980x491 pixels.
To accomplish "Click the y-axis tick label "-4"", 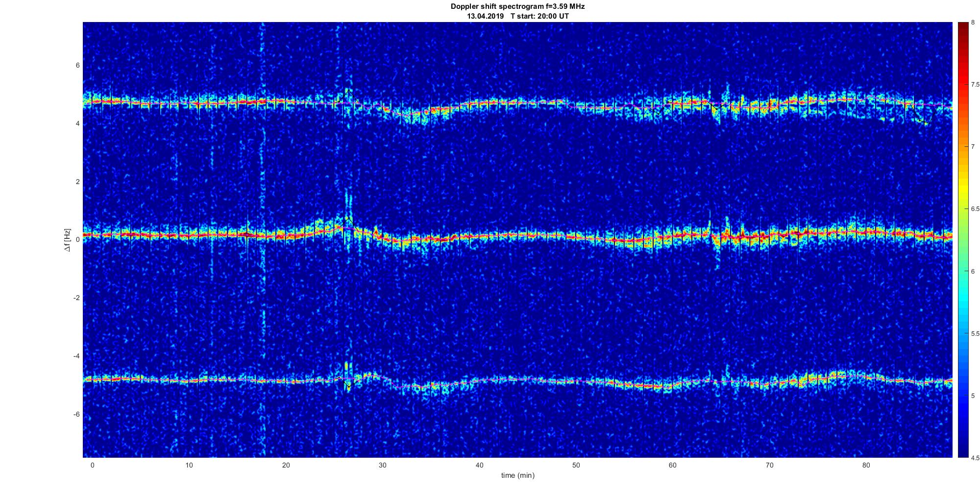I will (x=76, y=356).
